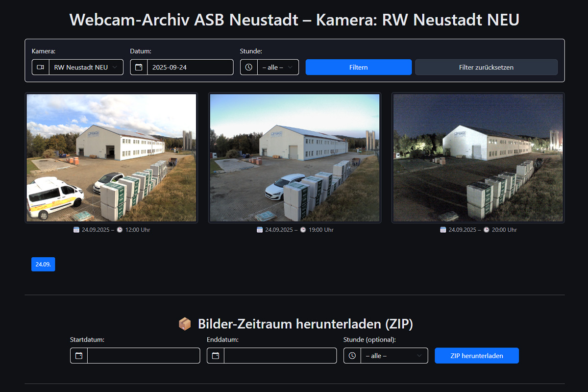Click the calendar icon in Datum filter
588x392 pixels.
point(139,67)
